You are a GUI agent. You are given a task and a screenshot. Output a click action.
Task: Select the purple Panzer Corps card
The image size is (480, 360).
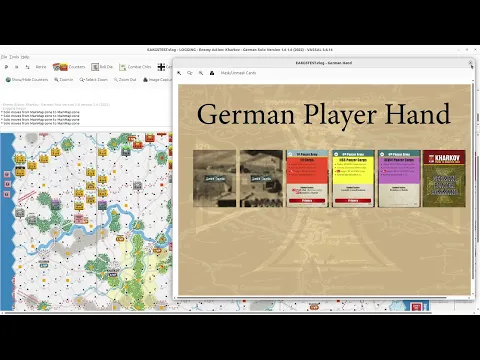399,179
